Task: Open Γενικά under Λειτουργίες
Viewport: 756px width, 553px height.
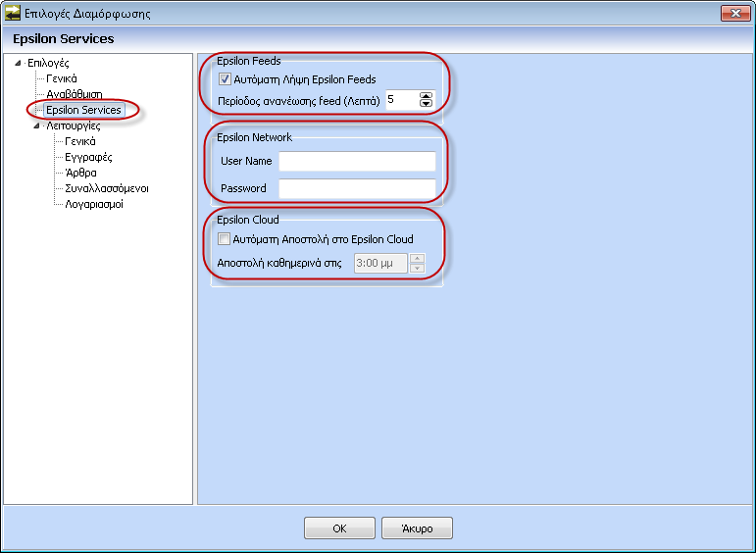Action: 80,141
